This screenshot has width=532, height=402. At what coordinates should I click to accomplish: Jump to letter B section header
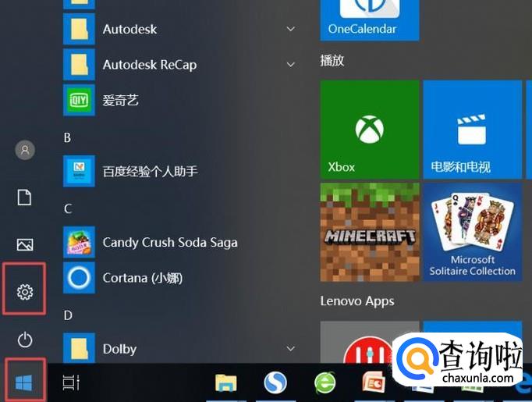click(x=67, y=138)
